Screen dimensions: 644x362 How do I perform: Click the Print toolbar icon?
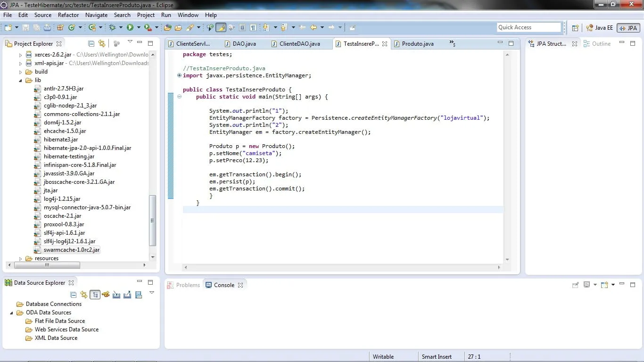(47, 28)
